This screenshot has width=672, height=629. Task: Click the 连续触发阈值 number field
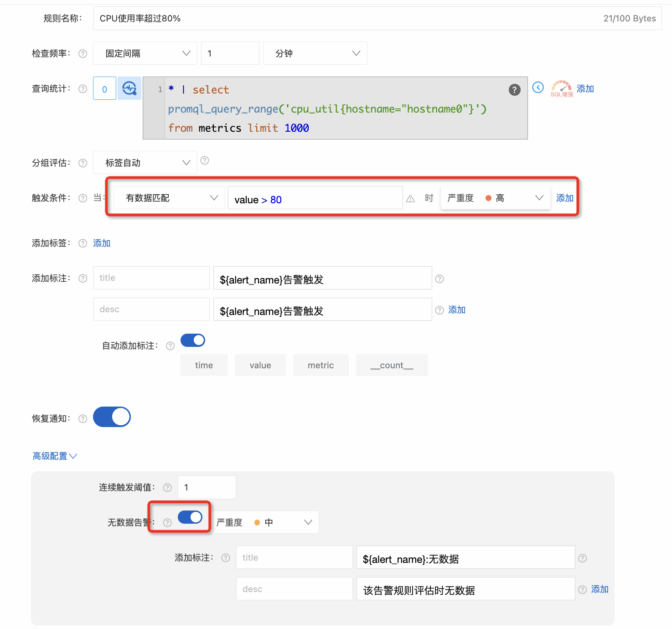click(x=207, y=487)
